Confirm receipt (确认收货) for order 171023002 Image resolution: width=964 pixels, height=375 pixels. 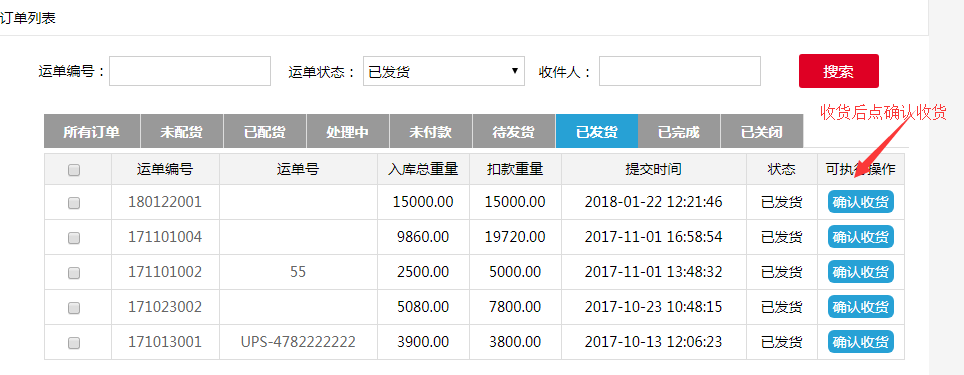click(861, 307)
